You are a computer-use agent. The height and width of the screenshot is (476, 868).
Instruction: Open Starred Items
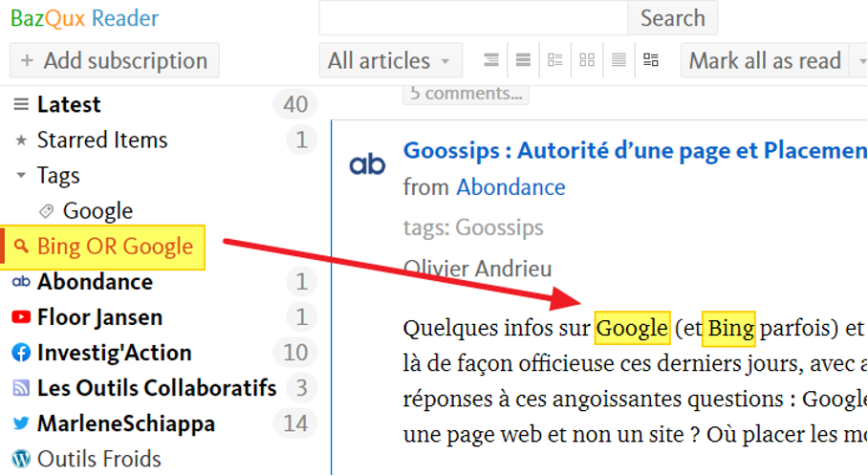pos(102,140)
